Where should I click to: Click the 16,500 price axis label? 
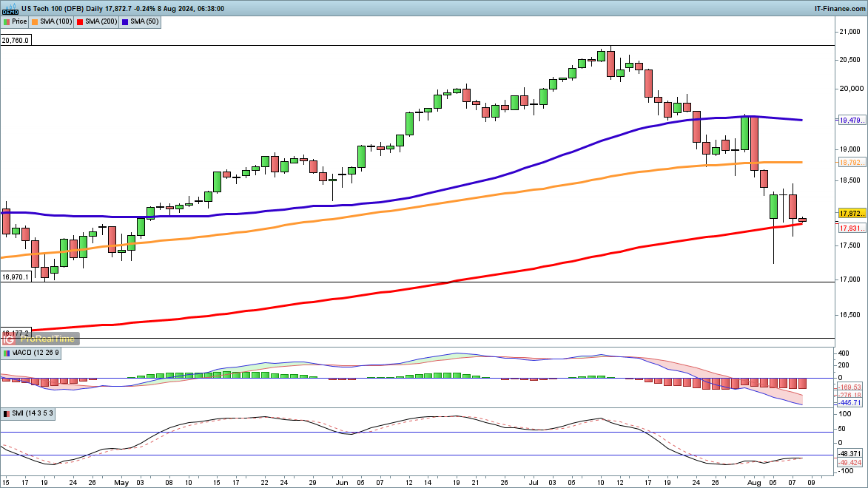pyautogui.click(x=850, y=316)
